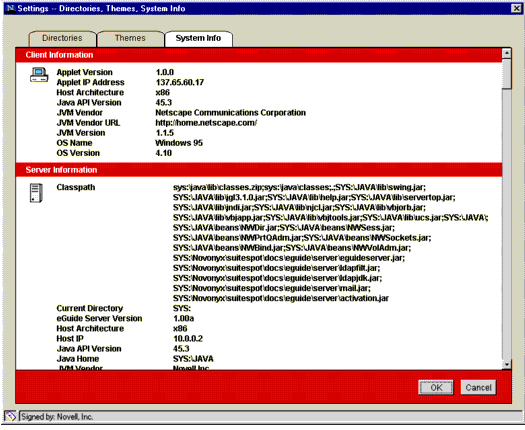Select the System Info tab
The height and width of the screenshot is (430, 525).
[198, 39]
